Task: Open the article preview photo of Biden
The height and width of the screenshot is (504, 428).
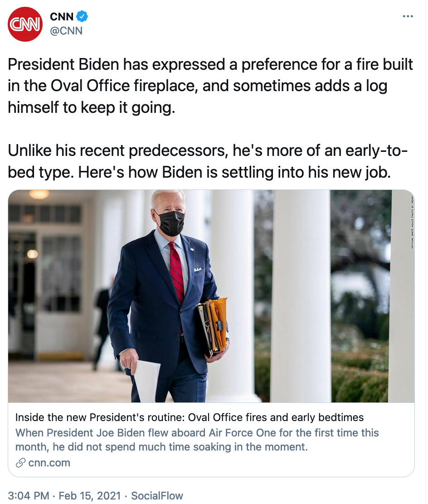Action: pyautogui.click(x=211, y=296)
